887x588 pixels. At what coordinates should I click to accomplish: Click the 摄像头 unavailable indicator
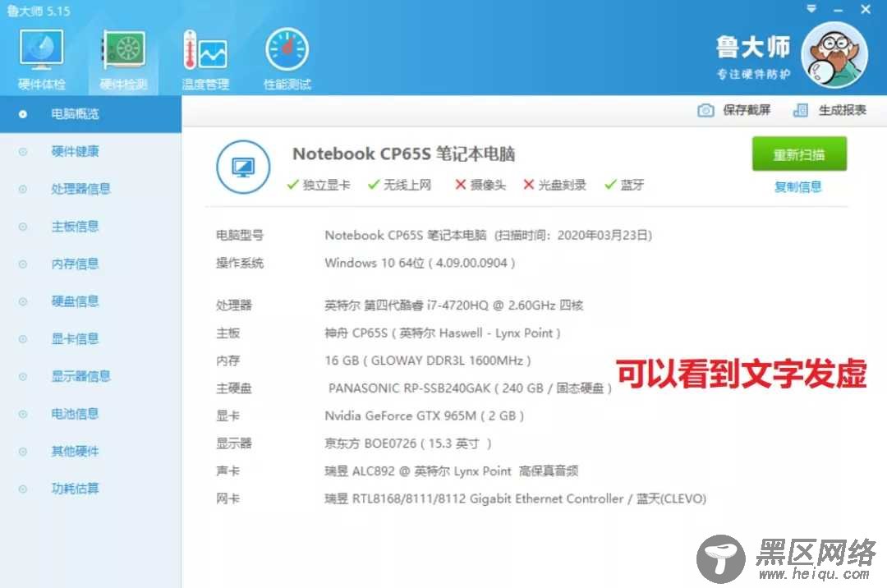pyautogui.click(x=480, y=185)
